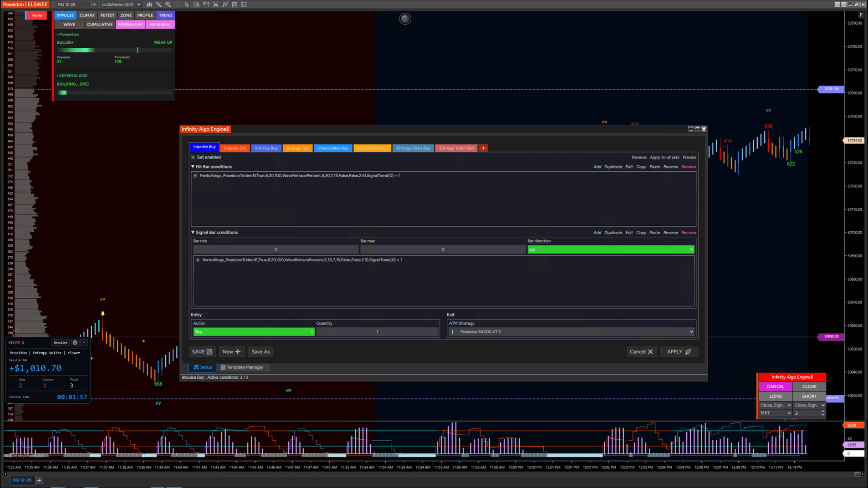
Task: Open the chart trader icon
Action: pos(206,5)
